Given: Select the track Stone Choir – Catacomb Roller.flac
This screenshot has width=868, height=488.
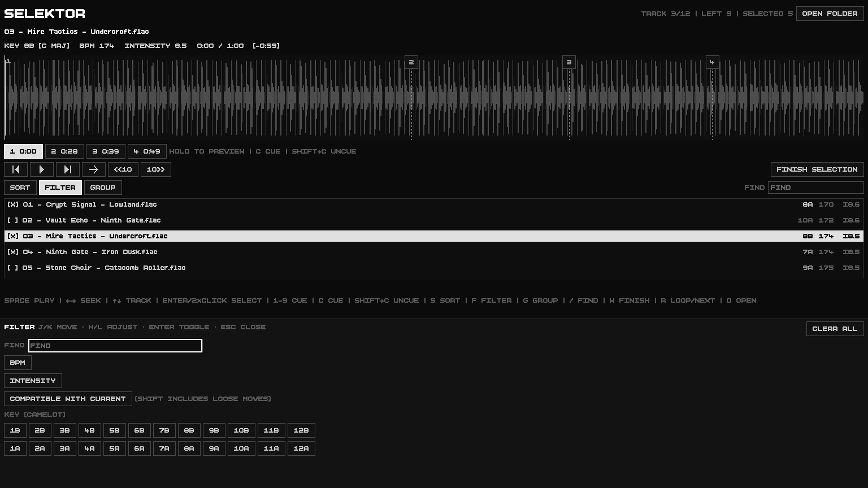Looking at the screenshot, I should click(x=434, y=268).
